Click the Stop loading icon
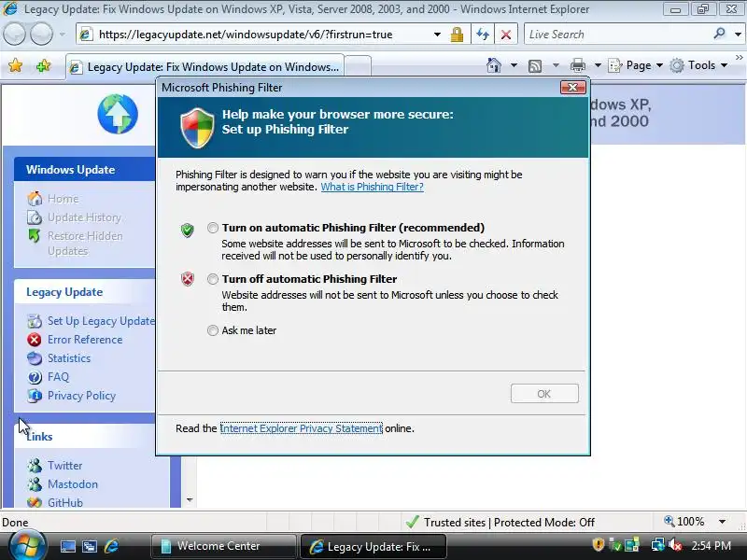This screenshot has width=747, height=560. 506,35
